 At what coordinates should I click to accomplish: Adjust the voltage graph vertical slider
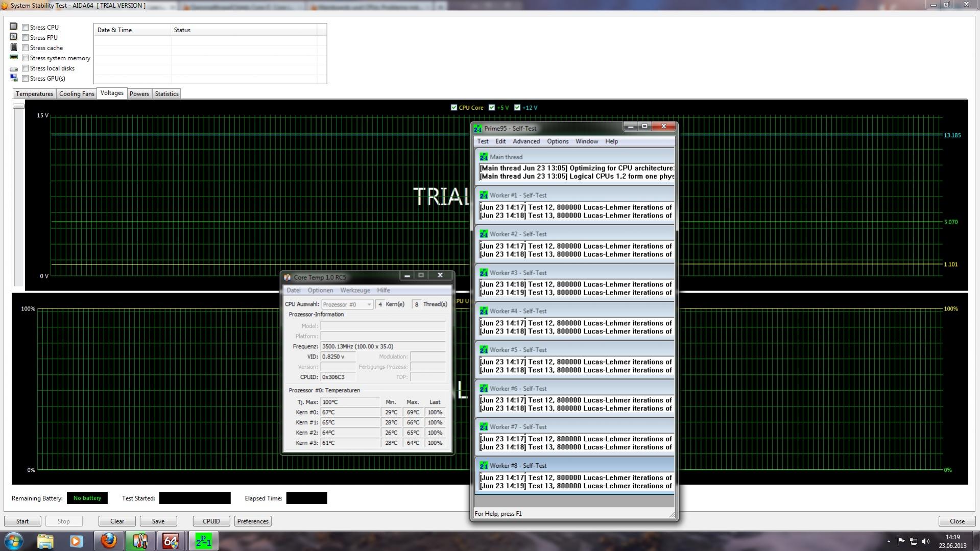[x=18, y=106]
